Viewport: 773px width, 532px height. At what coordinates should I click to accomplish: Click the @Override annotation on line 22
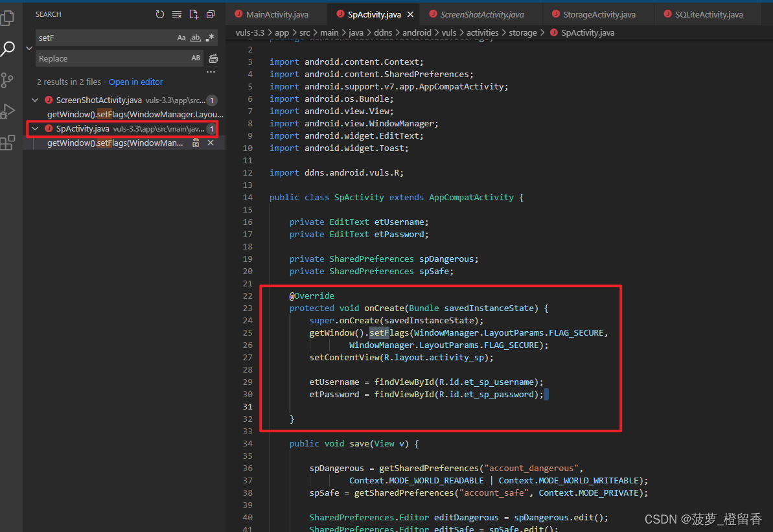312,296
